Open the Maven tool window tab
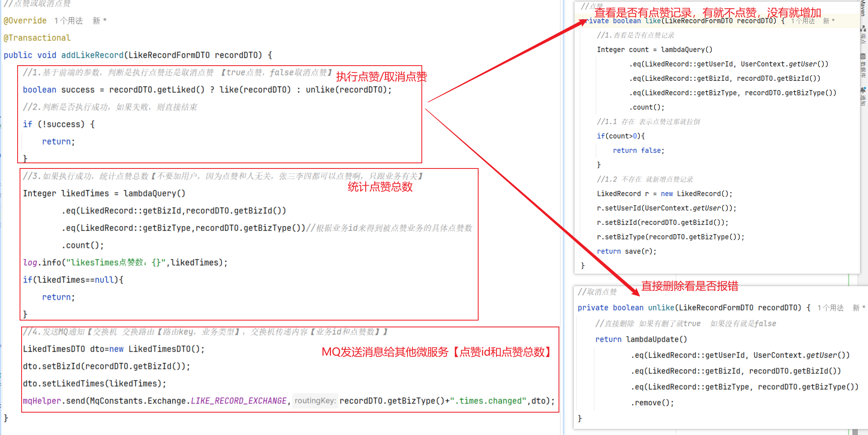The image size is (868, 435). [863, 7]
